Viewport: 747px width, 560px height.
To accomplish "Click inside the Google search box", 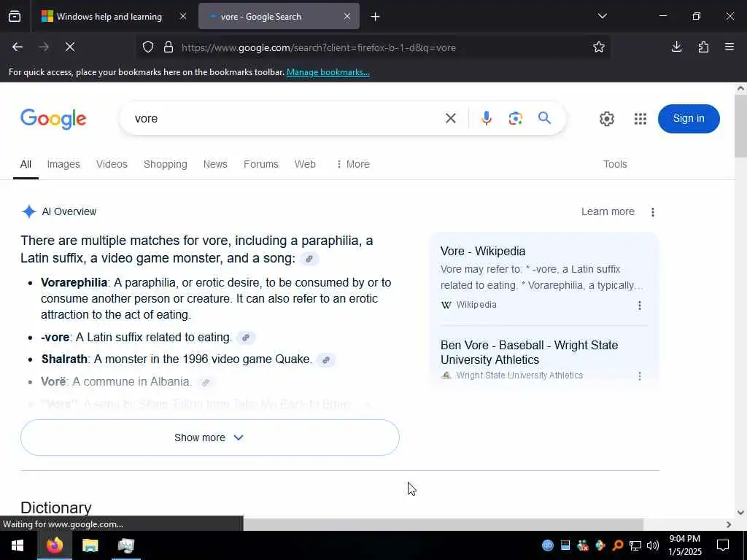I will tap(286, 119).
